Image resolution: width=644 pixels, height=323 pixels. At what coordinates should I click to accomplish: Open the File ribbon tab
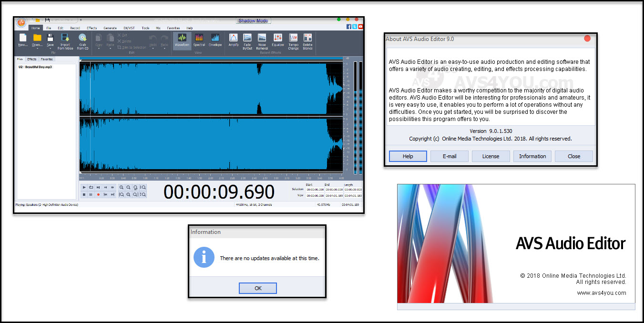[x=49, y=28]
